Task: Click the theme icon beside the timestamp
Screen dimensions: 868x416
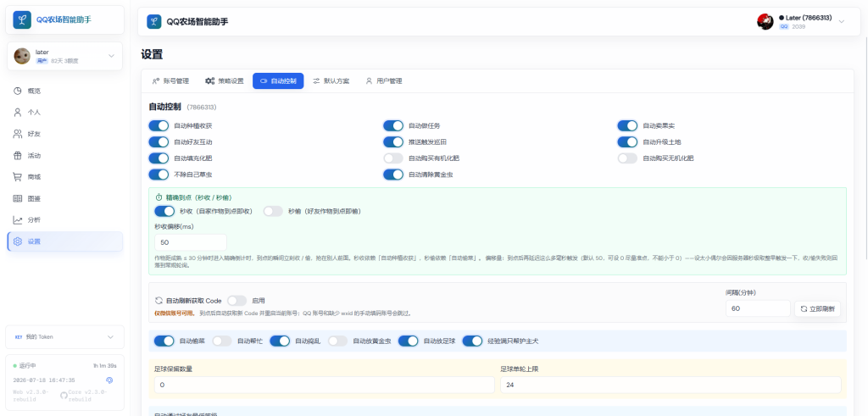Action: 109,380
